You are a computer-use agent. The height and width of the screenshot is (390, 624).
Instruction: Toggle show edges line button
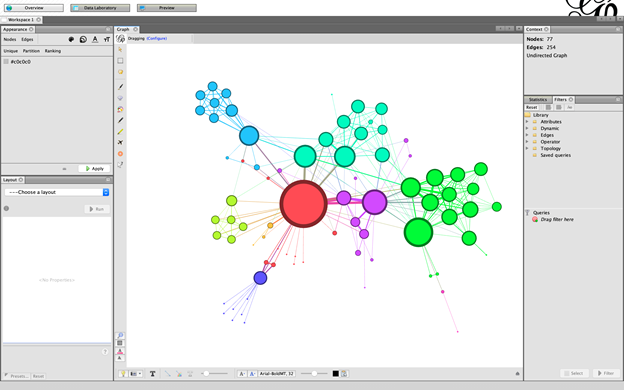tap(168, 374)
